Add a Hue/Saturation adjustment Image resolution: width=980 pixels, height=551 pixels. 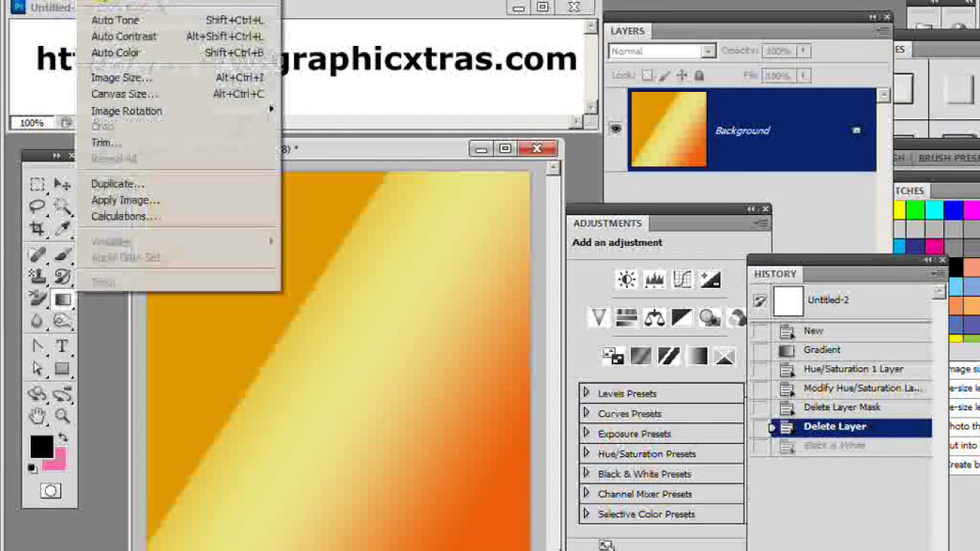(x=626, y=317)
